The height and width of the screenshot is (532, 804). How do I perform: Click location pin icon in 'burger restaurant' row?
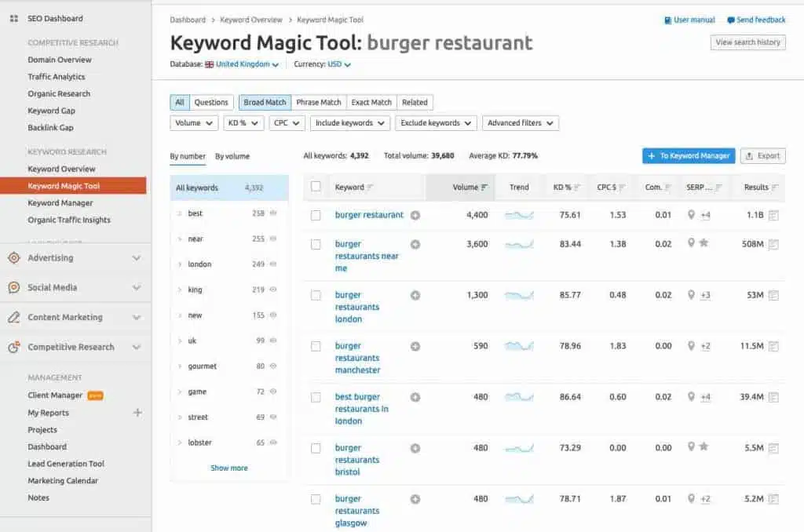[691, 215]
